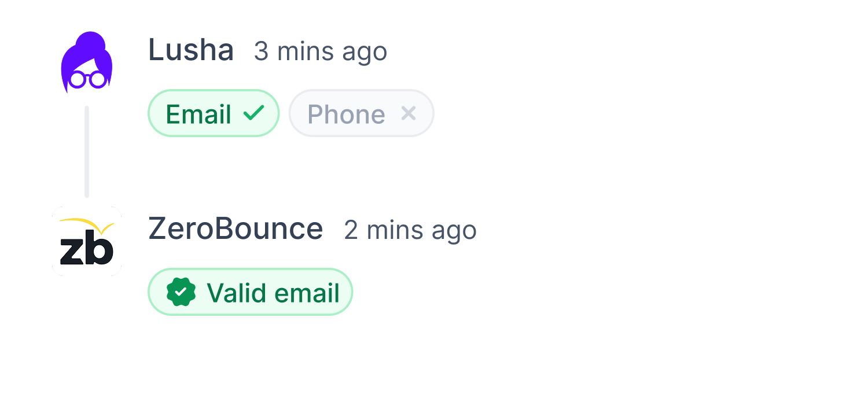Click the check seal next to Valid email text
Screen dimensions: 868x413
179,292
